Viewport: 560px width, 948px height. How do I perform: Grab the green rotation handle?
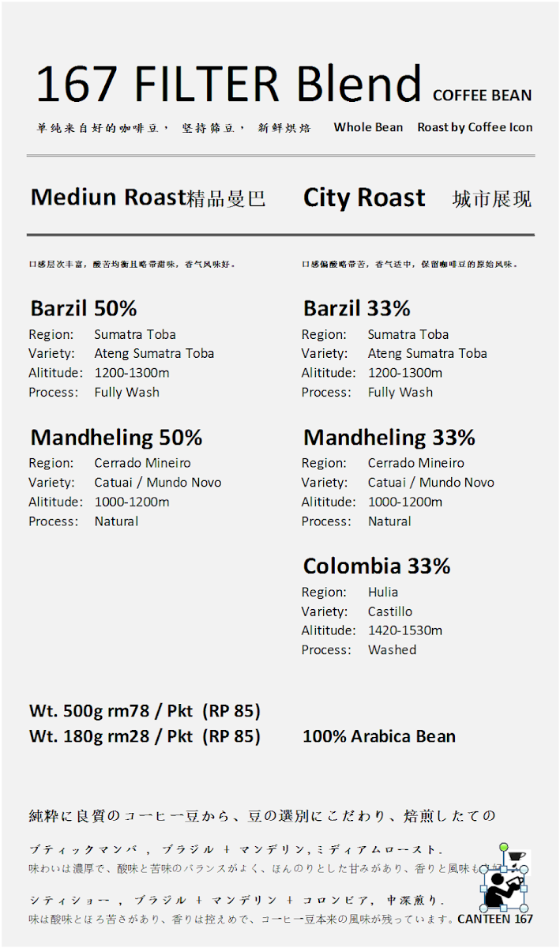point(504,848)
